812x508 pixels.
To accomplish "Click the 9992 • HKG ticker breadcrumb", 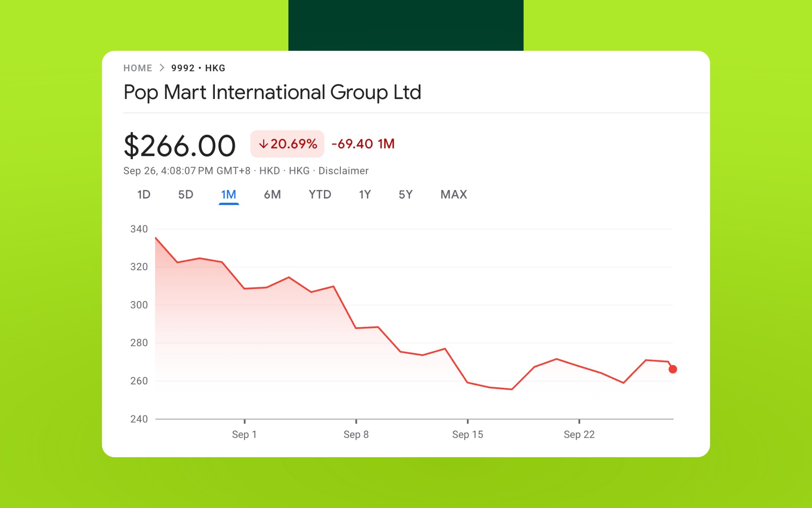I will click(x=198, y=68).
